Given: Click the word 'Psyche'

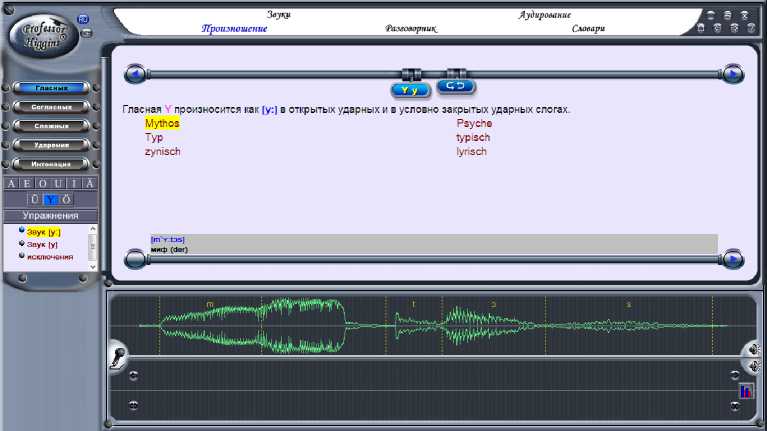Looking at the screenshot, I should pos(474,123).
